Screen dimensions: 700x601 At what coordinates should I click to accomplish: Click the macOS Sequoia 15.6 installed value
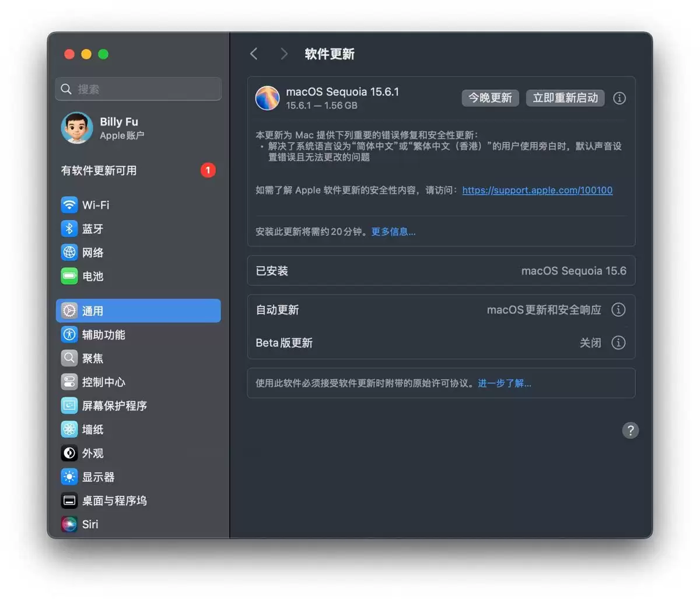574,271
